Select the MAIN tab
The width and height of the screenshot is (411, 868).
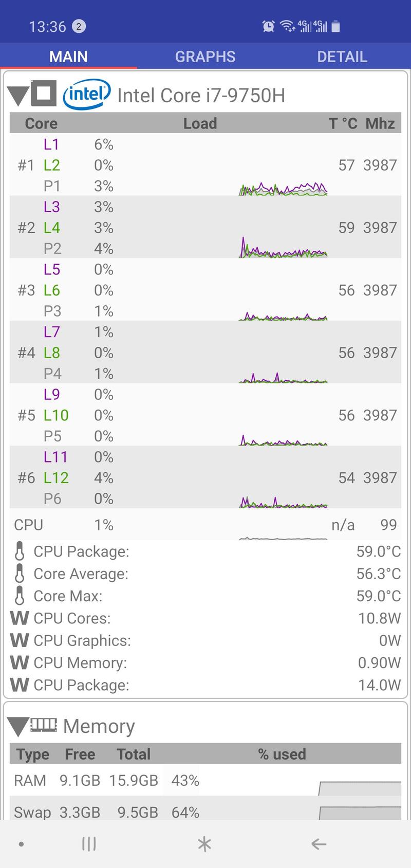click(x=68, y=57)
